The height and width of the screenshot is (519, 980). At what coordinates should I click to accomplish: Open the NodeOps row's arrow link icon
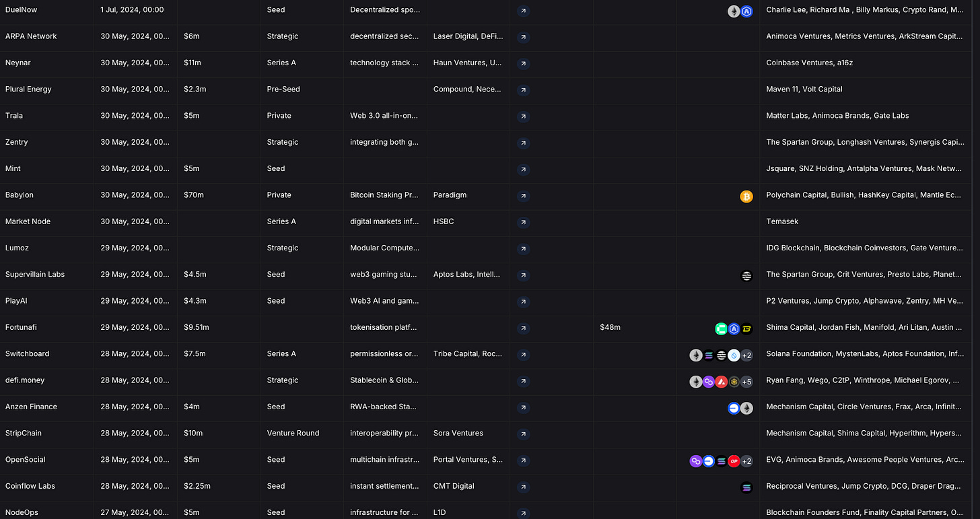524,513
